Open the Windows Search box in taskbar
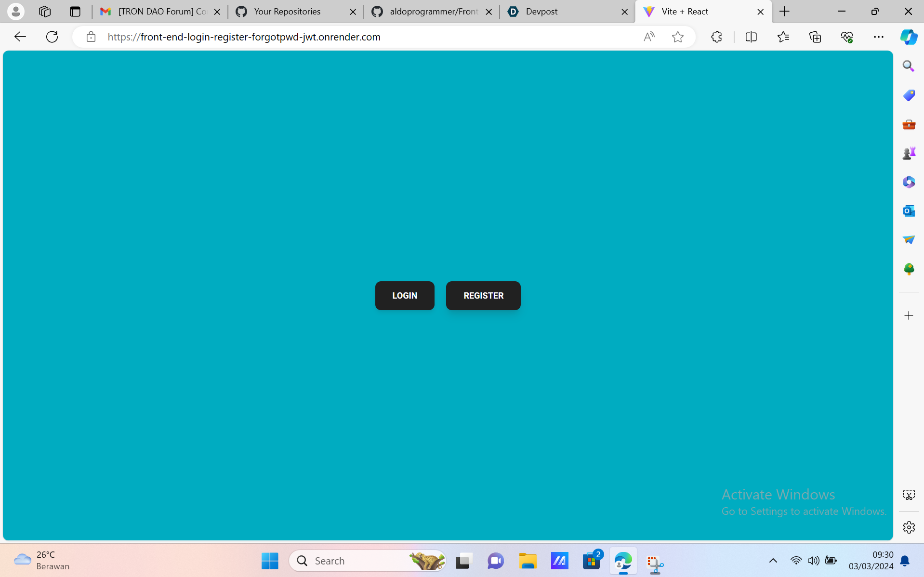The image size is (924, 577). 368,561
